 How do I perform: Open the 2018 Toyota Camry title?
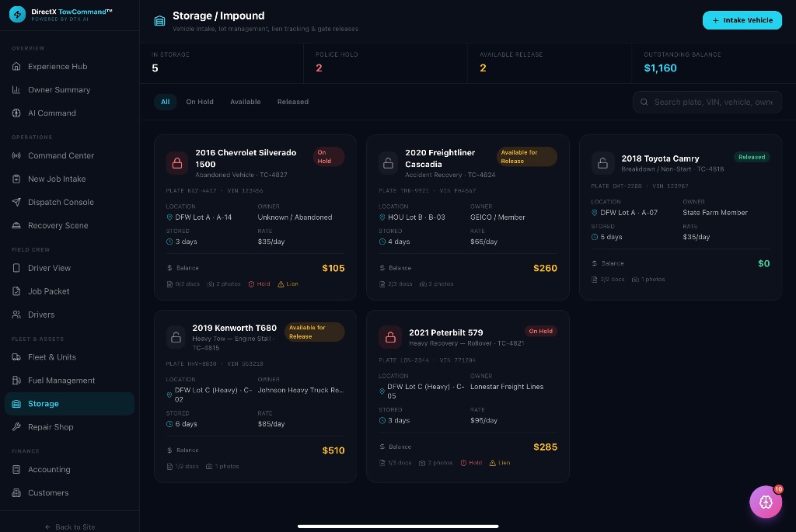click(660, 158)
